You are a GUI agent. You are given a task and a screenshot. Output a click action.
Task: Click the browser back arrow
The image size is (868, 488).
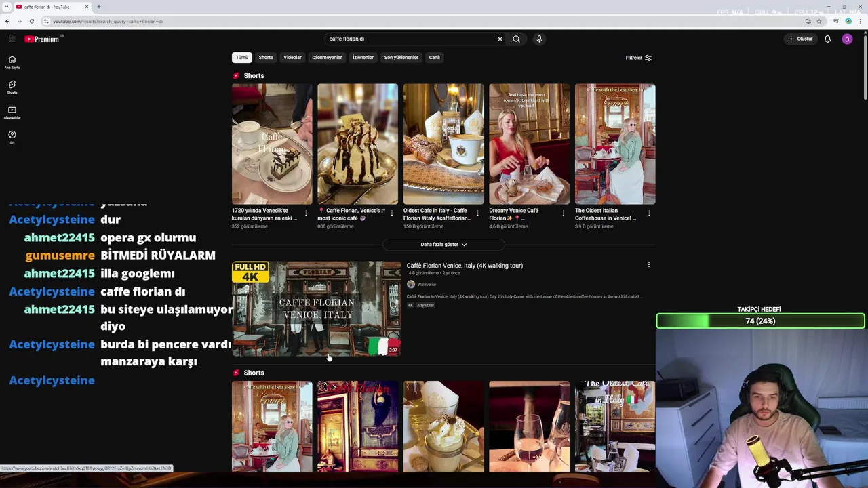point(7,21)
